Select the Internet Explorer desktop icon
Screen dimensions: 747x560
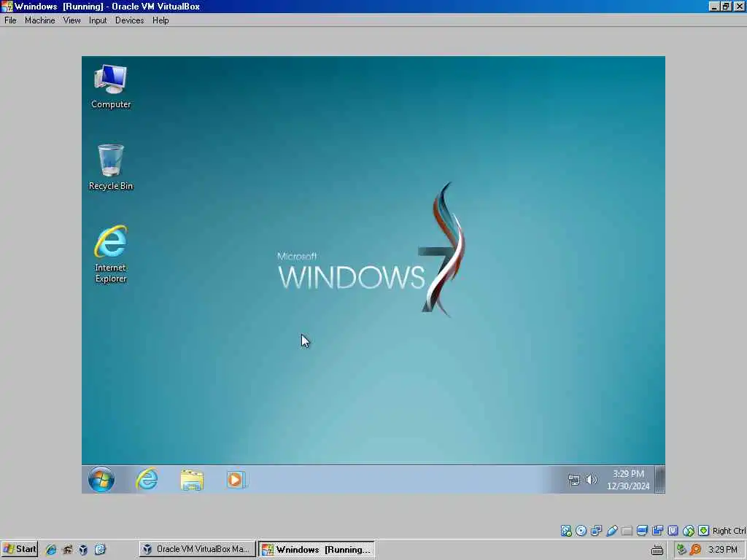point(111,254)
